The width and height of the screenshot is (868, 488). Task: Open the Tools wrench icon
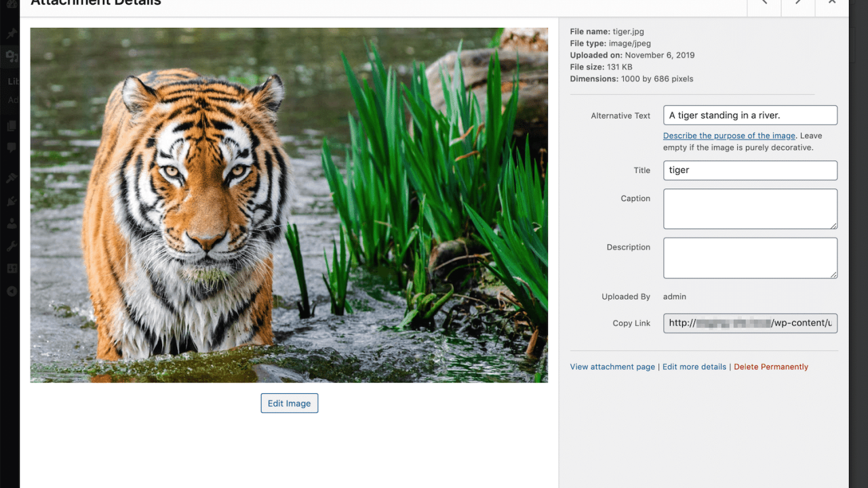11,245
